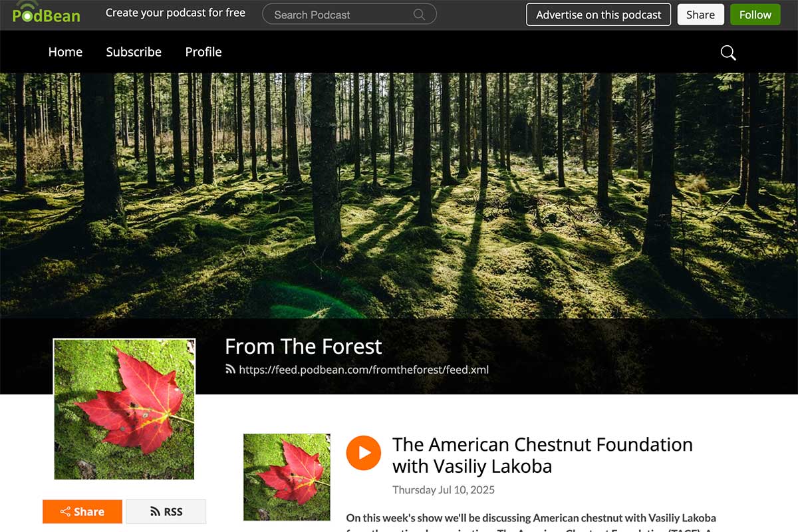Image resolution: width=798 pixels, height=532 pixels.
Task: Click the RSS feed icon beside feed URL
Action: coord(230,369)
